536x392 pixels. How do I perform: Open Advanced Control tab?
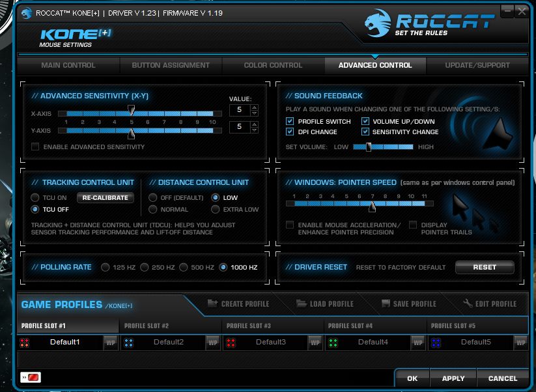pos(375,65)
